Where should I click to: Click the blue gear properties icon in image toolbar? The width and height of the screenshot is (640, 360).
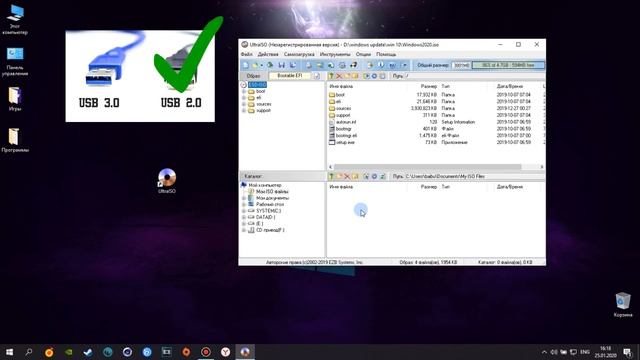click(x=374, y=76)
